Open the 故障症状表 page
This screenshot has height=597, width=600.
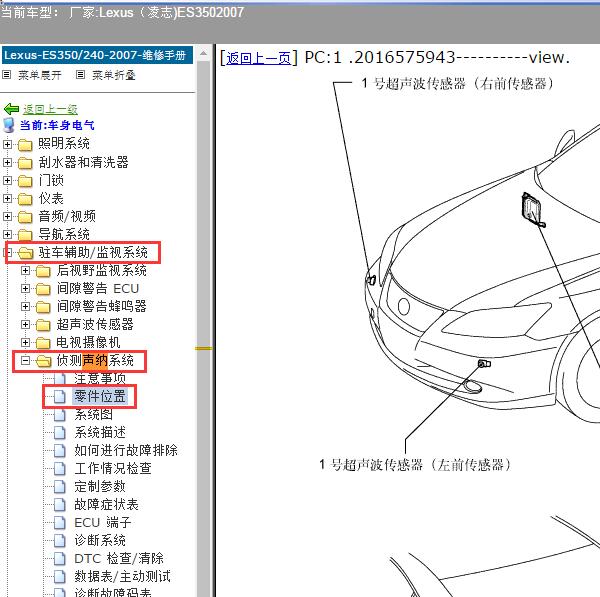106,504
